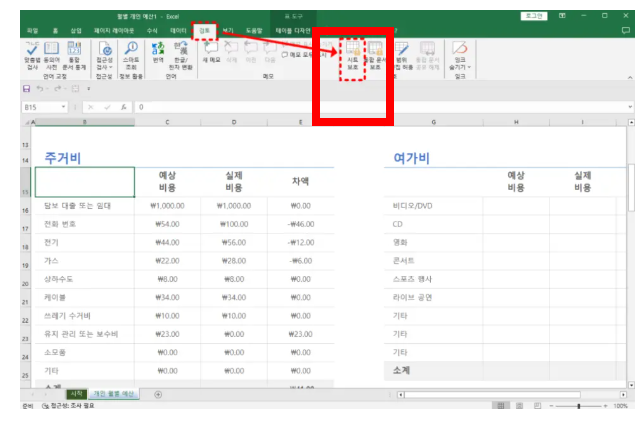This screenshot has height=448, width=642.
Task: Click accessibility status (접근성: 조사 필요)
Action: coord(68,405)
